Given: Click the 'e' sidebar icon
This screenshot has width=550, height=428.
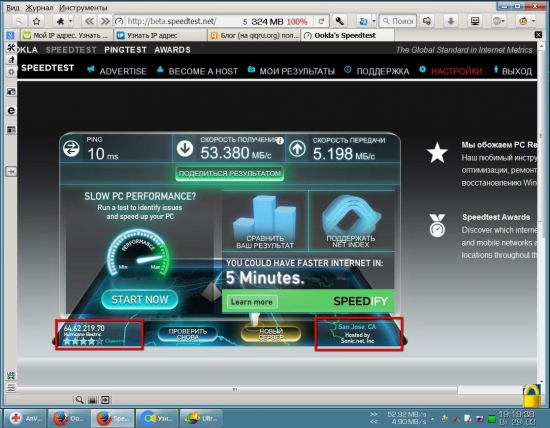Looking at the screenshot, I should coord(11,111).
